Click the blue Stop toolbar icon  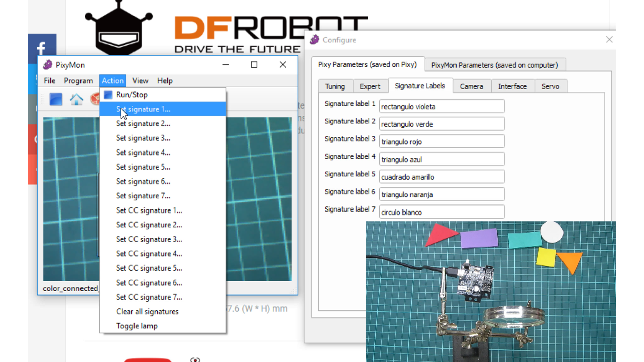56,99
